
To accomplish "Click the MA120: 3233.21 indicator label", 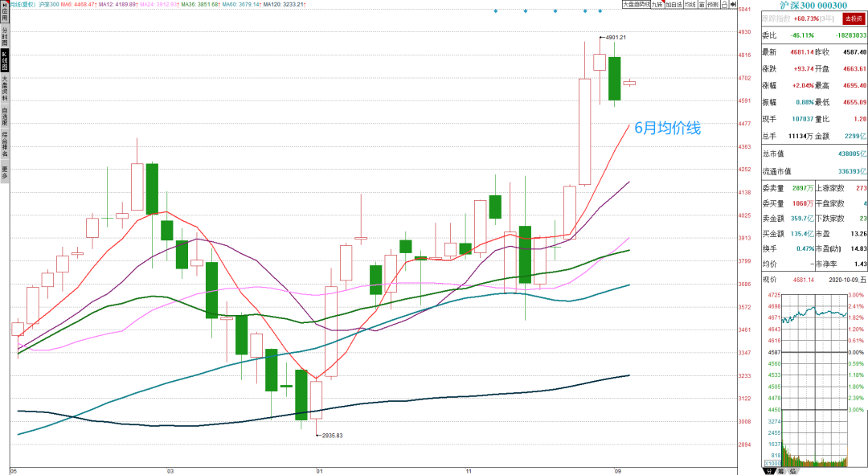I will [x=285, y=5].
